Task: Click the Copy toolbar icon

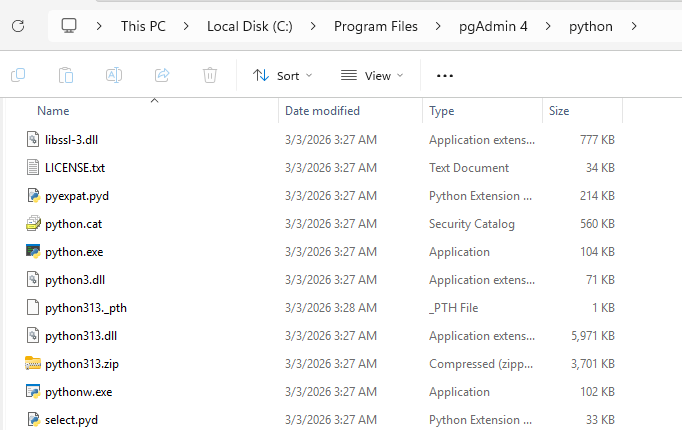Action: (x=18, y=75)
